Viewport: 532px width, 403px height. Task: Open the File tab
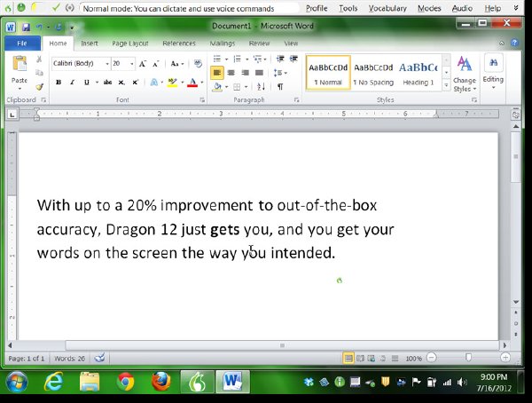coord(22,43)
